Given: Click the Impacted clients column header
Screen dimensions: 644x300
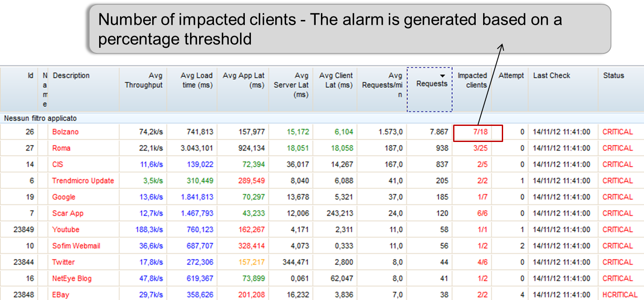Looking at the screenshot, I should point(472,89).
